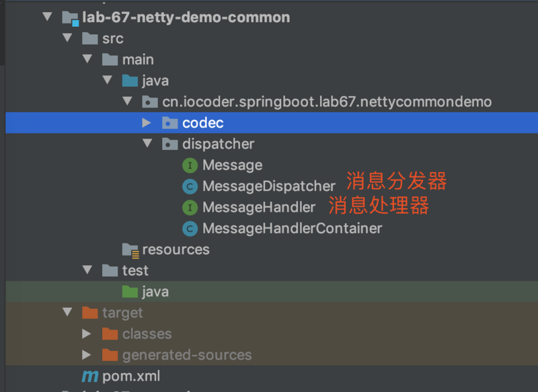This screenshot has height=392, width=538.
Task: Select the MessageHandler interface icon
Action: click(x=189, y=207)
